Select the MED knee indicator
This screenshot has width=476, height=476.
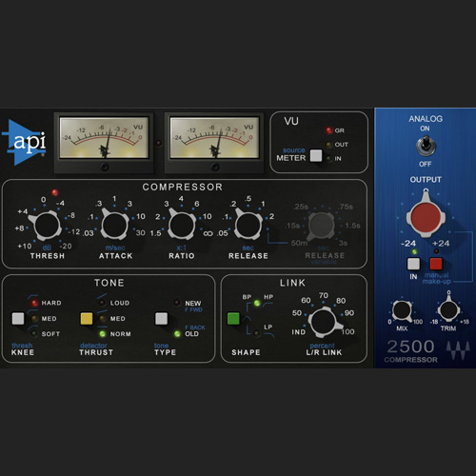coord(34,318)
